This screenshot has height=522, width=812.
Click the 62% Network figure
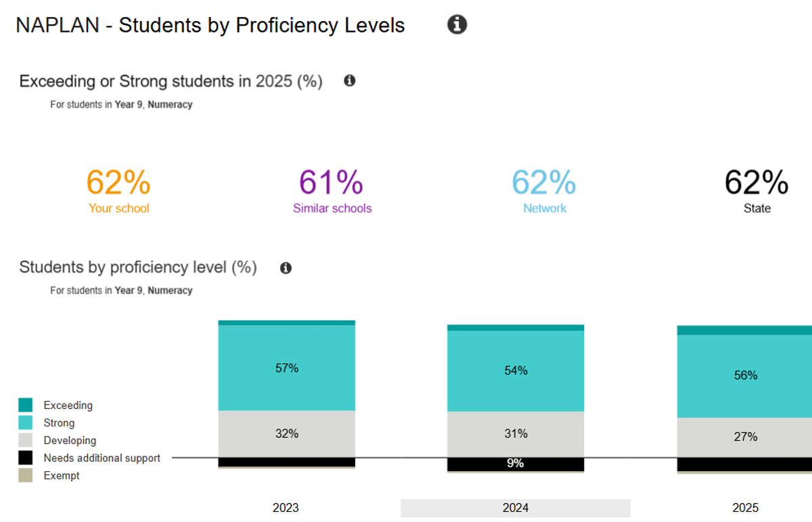click(544, 183)
